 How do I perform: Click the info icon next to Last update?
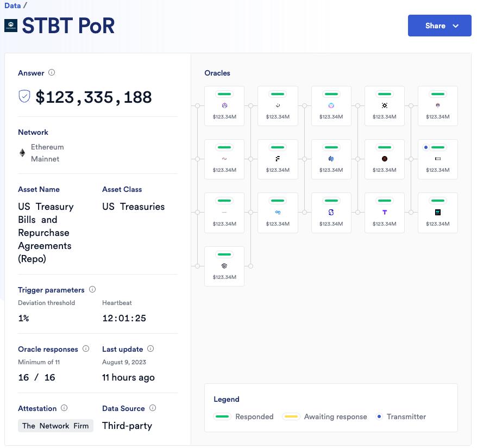150,349
